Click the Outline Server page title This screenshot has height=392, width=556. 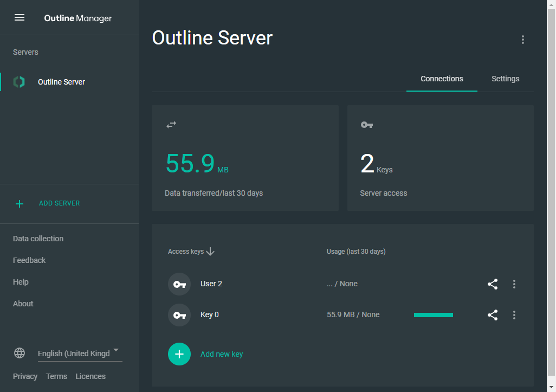pyautogui.click(x=212, y=38)
